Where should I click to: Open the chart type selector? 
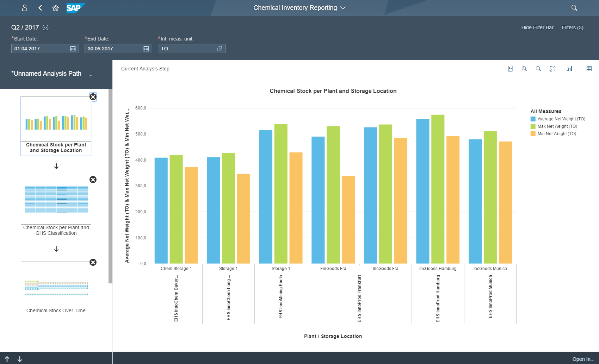pos(569,69)
